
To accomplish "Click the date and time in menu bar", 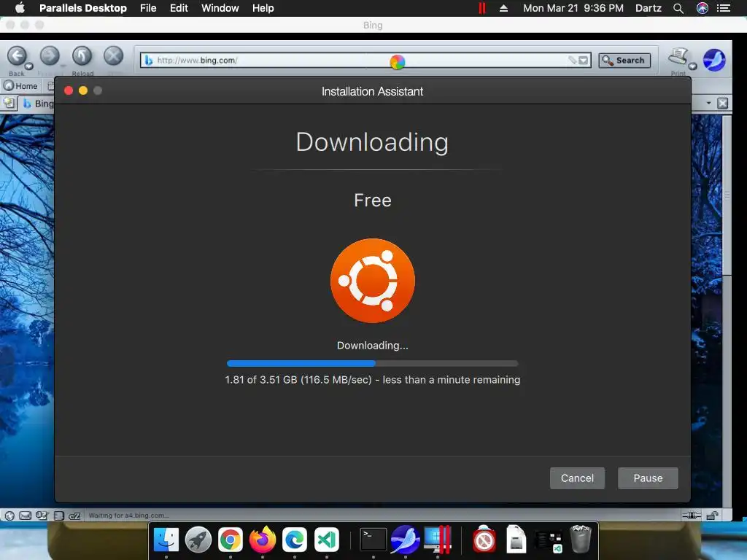I will coord(573,8).
